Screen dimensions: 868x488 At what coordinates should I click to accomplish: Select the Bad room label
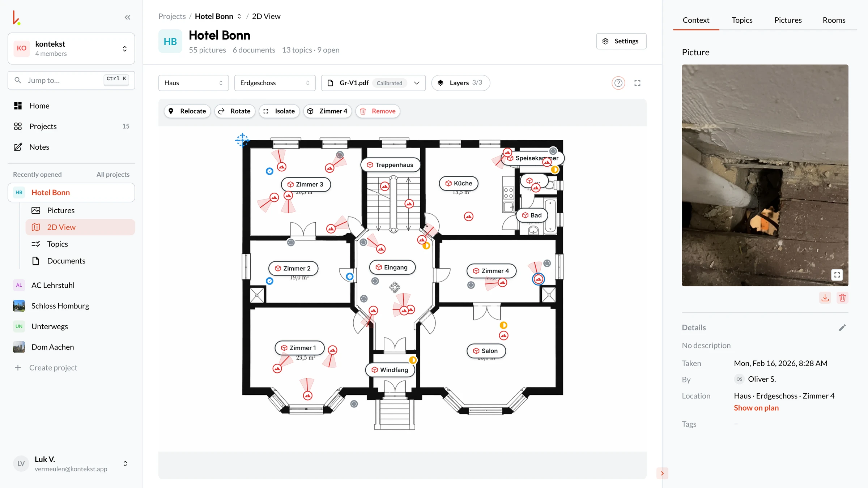532,215
